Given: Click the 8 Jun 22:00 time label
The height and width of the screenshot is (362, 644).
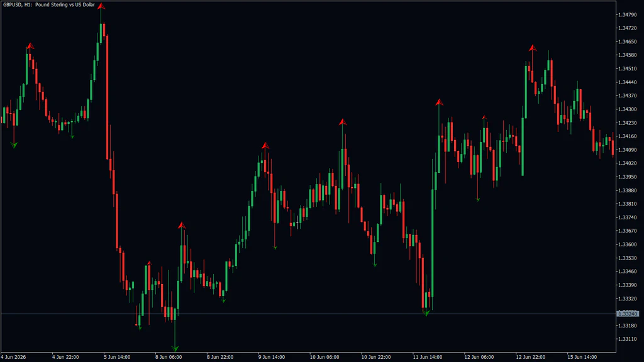Looking at the screenshot, I should click(220, 357).
